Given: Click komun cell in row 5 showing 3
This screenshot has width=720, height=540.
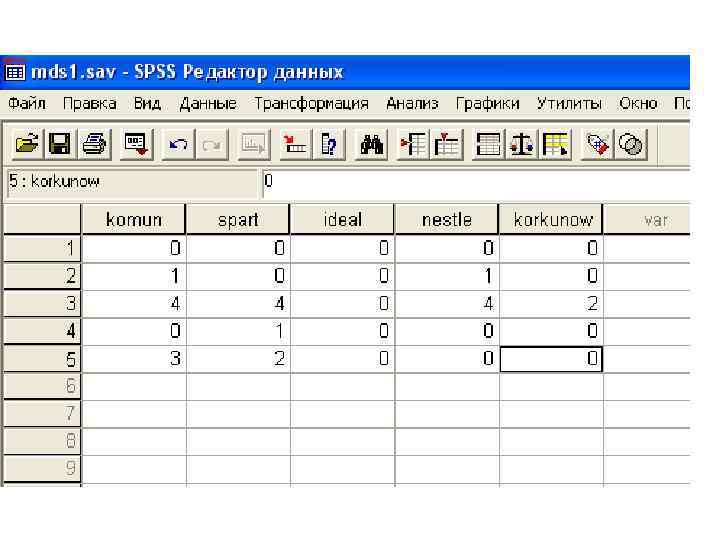Looking at the screenshot, I should click(x=134, y=359).
